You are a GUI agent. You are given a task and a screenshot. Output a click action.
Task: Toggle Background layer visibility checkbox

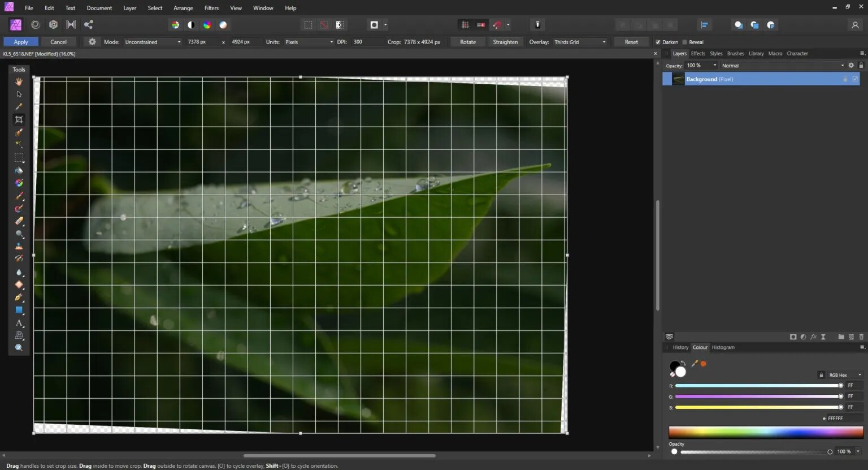[855, 79]
